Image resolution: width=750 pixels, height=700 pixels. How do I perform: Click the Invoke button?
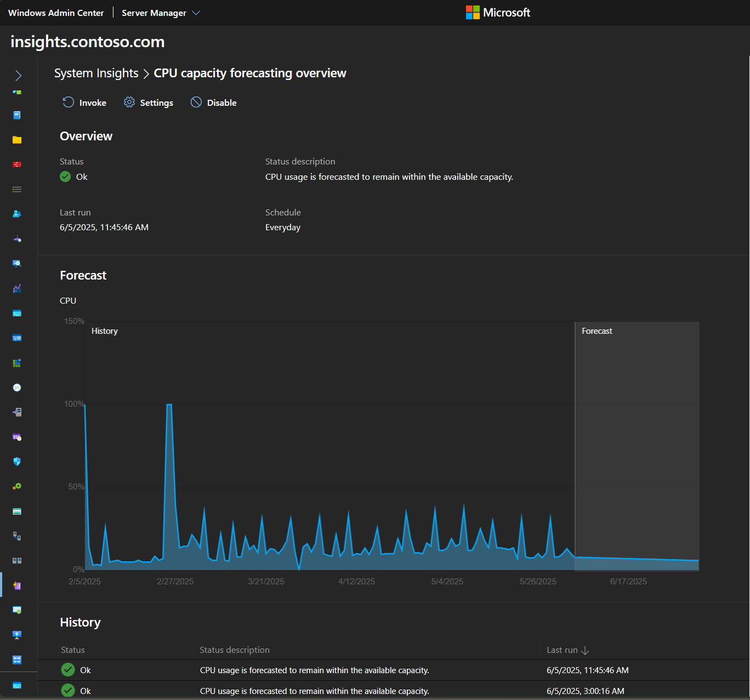pyautogui.click(x=84, y=103)
